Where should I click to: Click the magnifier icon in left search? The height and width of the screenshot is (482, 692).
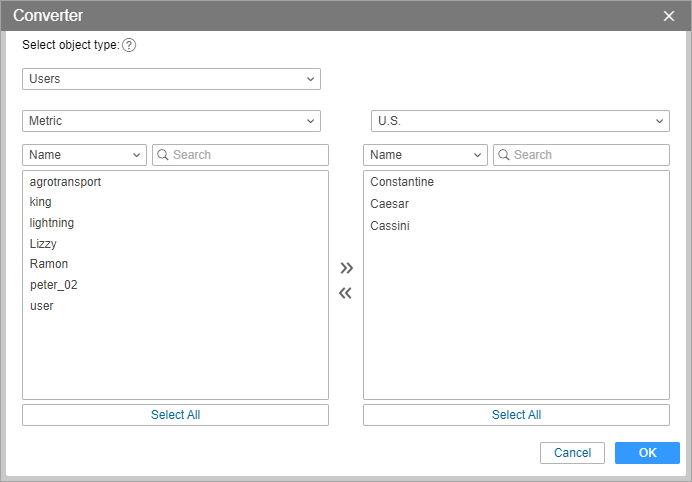pyautogui.click(x=162, y=155)
